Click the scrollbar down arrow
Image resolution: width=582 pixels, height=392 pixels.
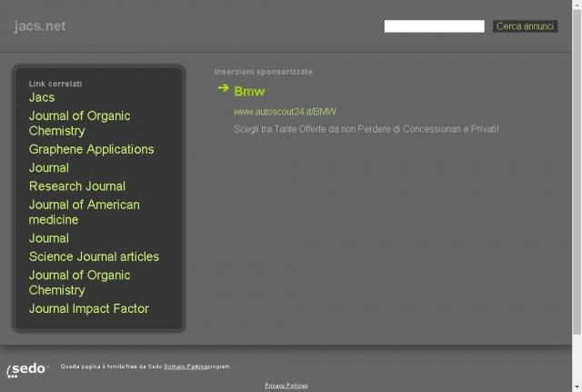pos(577,388)
